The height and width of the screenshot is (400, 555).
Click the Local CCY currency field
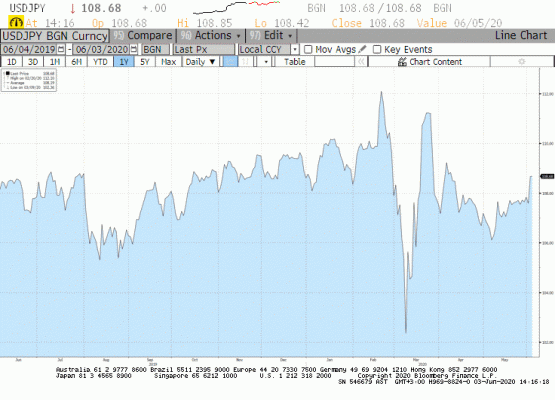[x=264, y=49]
